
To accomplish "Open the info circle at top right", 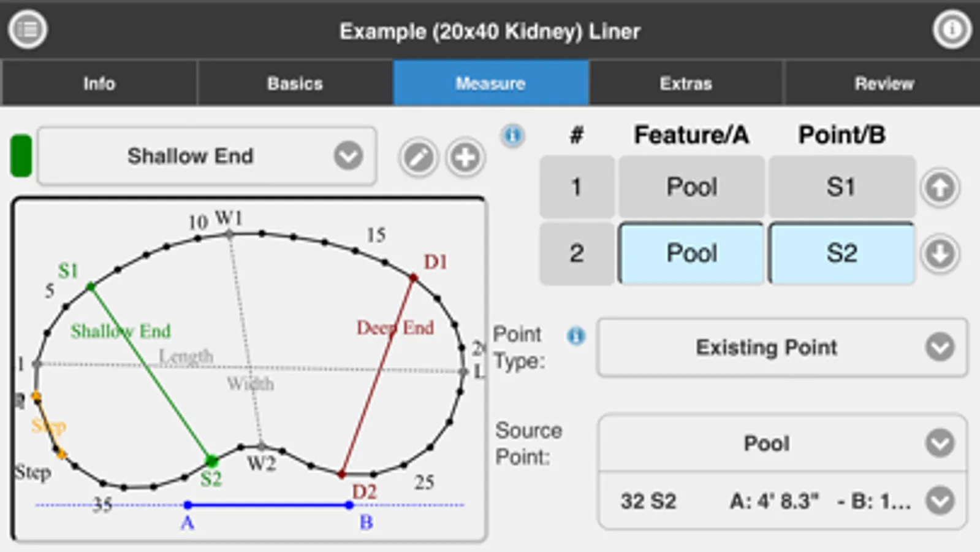I will (952, 29).
